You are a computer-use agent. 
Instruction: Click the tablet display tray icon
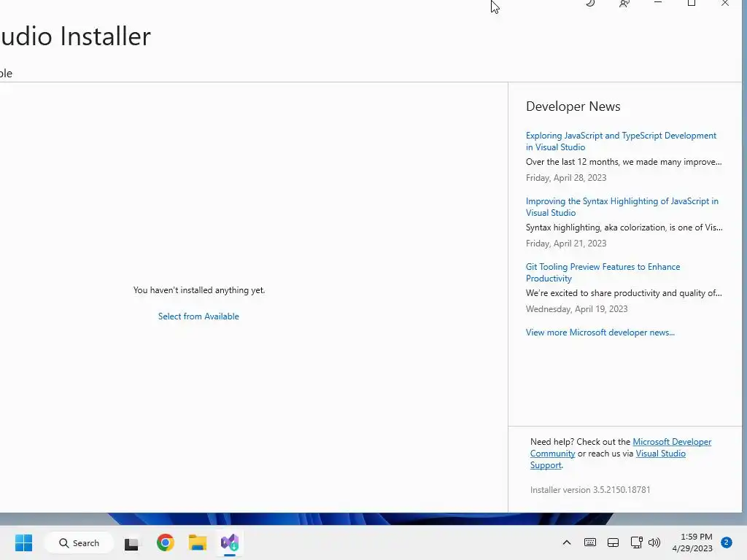click(613, 542)
